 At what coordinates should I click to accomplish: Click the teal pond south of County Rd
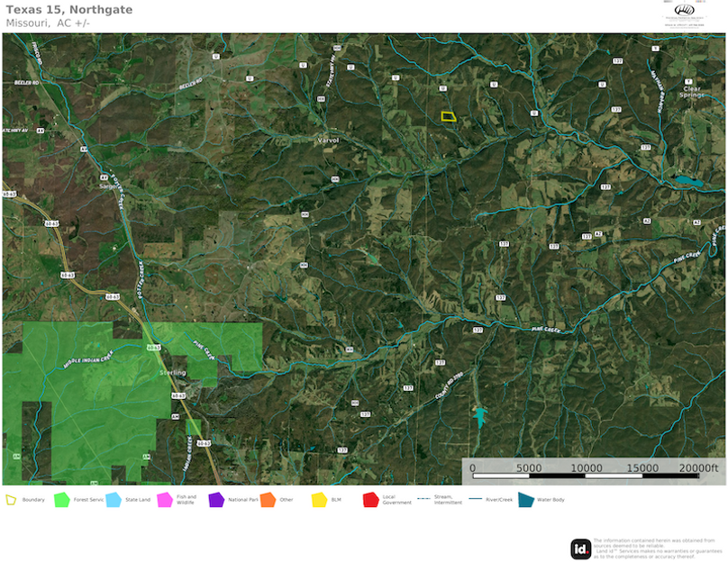(479, 416)
